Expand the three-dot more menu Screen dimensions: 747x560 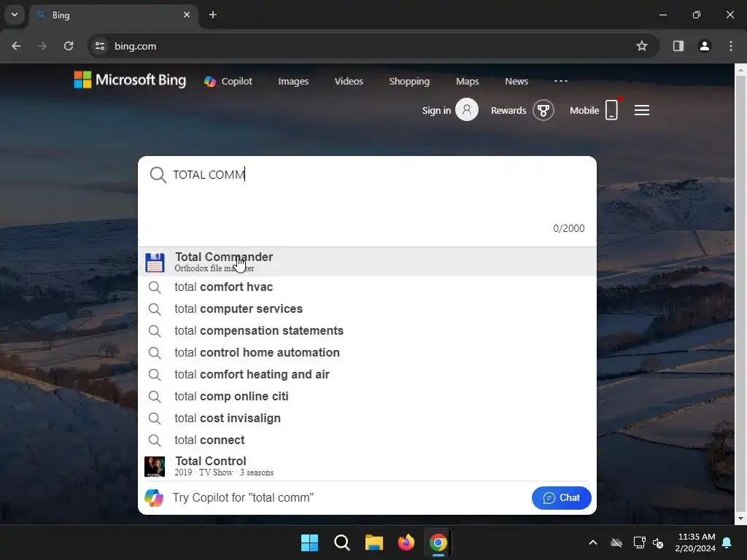coord(561,81)
